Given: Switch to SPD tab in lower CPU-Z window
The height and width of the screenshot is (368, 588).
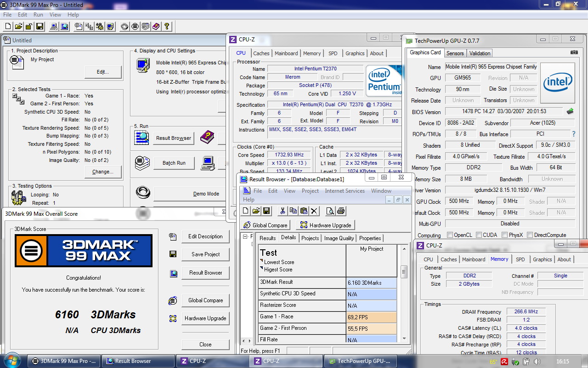Looking at the screenshot, I should pyautogui.click(x=520, y=259).
